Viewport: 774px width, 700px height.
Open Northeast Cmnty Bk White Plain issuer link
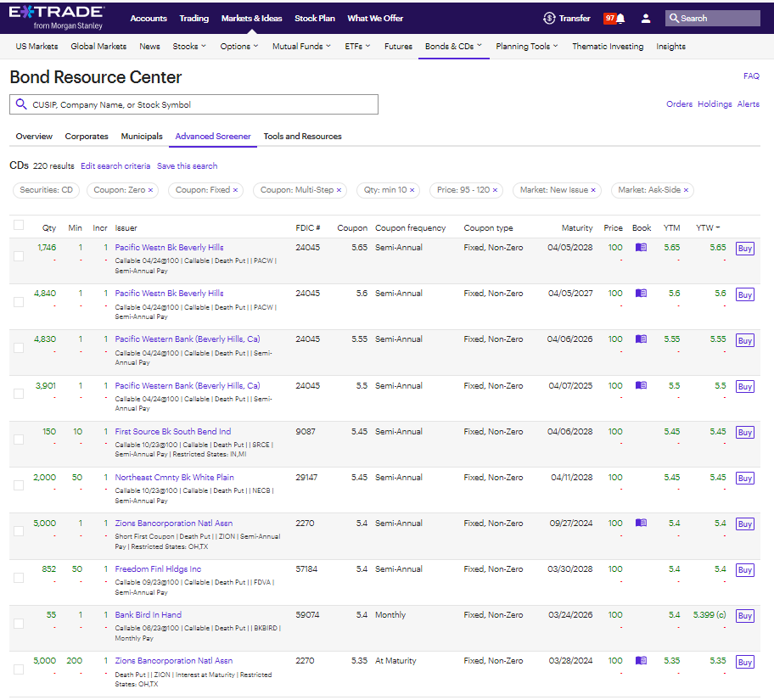click(x=174, y=478)
